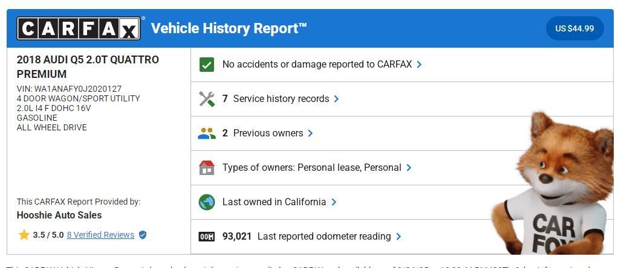Click the CAR FOX mascot image

553,183
